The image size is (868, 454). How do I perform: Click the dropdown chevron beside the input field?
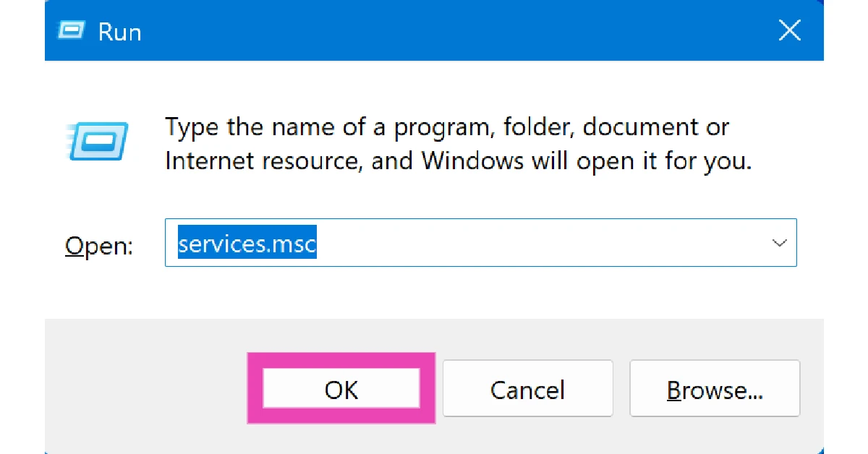[779, 243]
